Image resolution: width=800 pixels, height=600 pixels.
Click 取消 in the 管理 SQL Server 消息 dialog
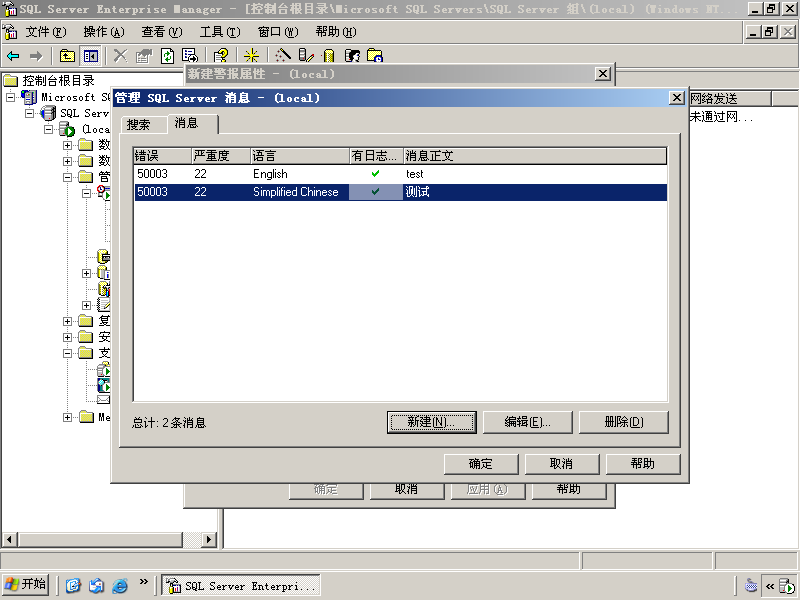coord(561,464)
